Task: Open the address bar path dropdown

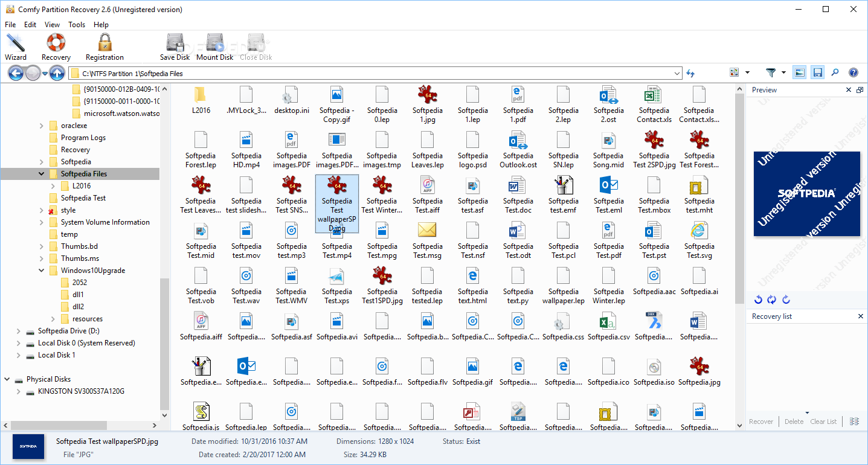Action: click(x=677, y=74)
